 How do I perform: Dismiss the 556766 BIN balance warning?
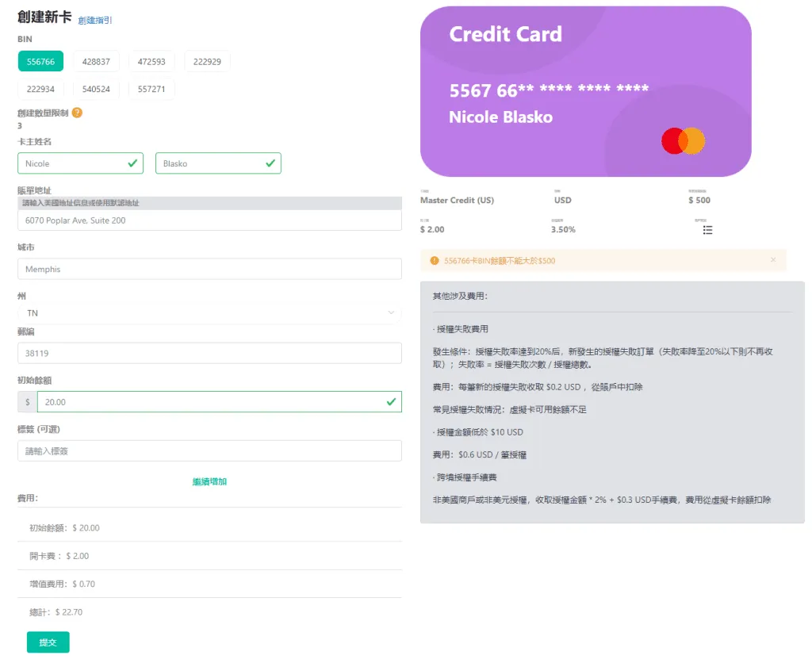pyautogui.click(x=773, y=260)
